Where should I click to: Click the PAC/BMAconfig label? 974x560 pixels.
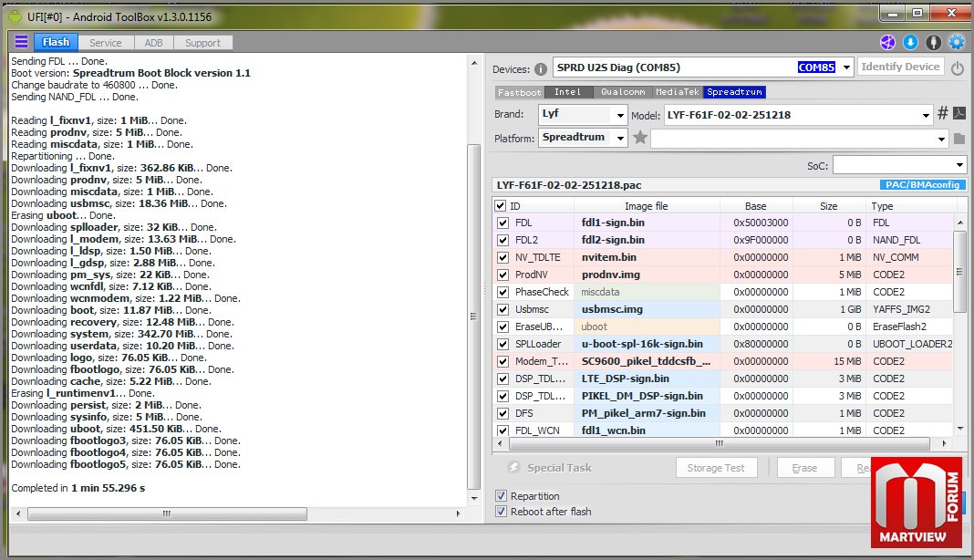(922, 184)
